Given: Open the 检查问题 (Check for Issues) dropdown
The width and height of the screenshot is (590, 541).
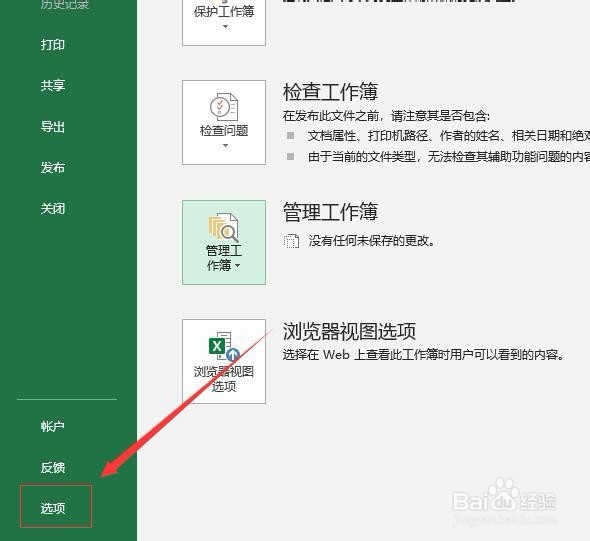Looking at the screenshot, I should pyautogui.click(x=224, y=122).
